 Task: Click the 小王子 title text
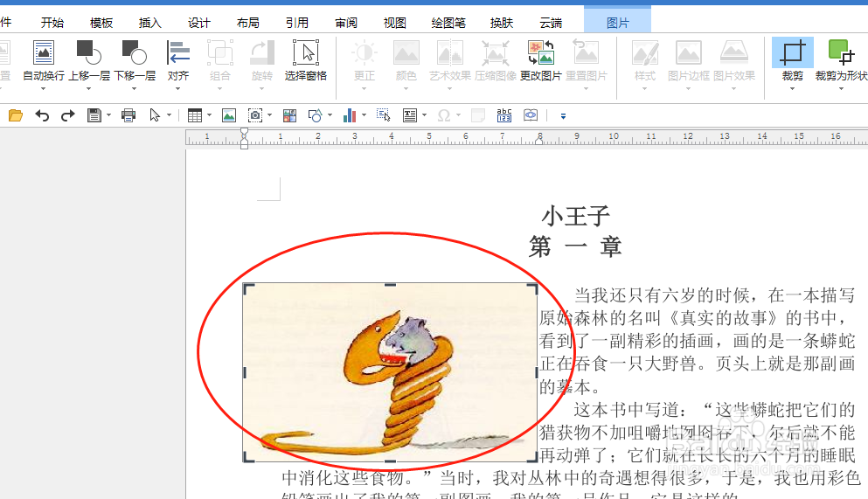(x=575, y=217)
